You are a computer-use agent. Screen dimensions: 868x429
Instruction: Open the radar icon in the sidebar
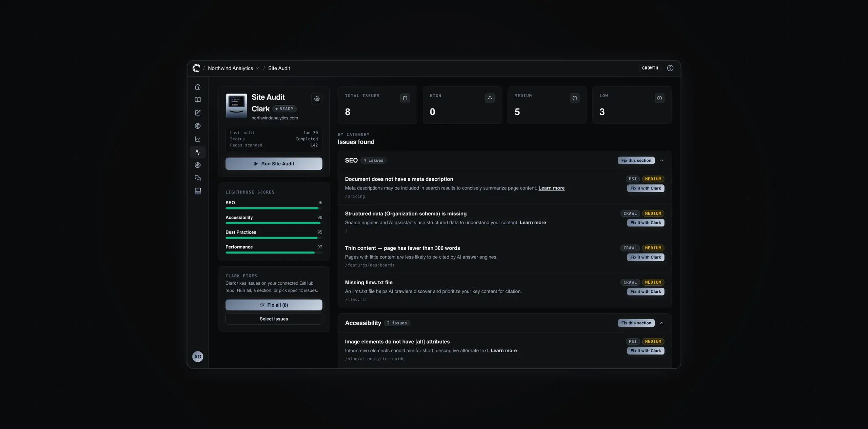[198, 165]
